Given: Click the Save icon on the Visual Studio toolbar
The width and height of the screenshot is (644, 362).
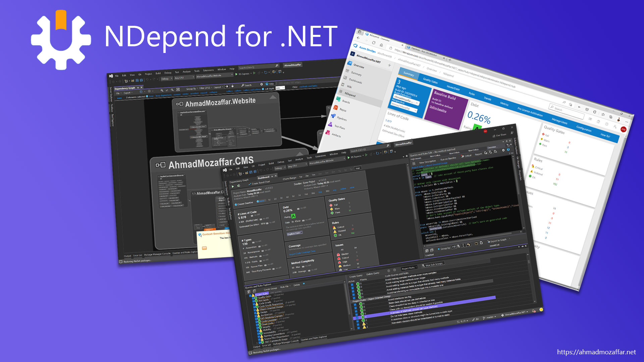Looking at the screenshot, I should pyautogui.click(x=251, y=172).
